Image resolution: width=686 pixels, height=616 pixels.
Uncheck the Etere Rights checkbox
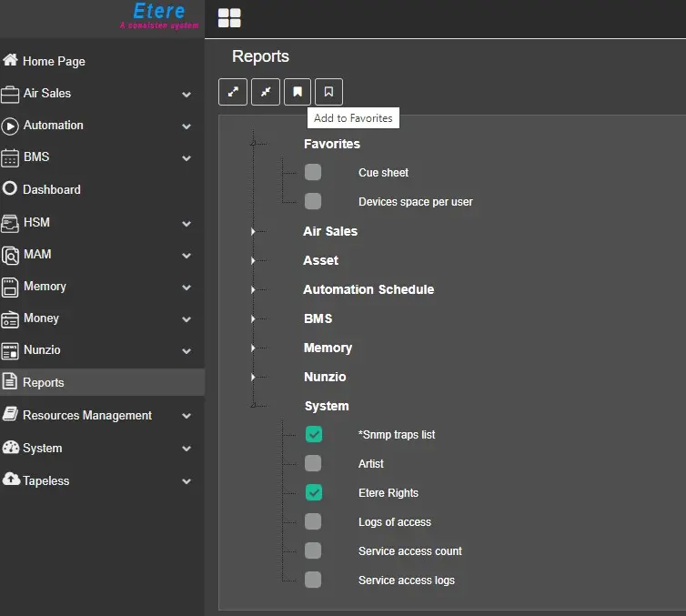point(314,492)
